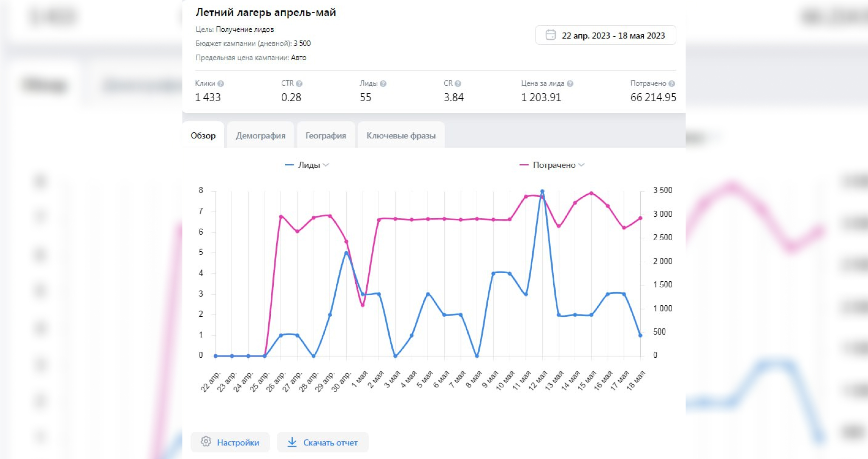868x459 pixels.
Task: Click the spent value 66 214.95
Action: [653, 97]
